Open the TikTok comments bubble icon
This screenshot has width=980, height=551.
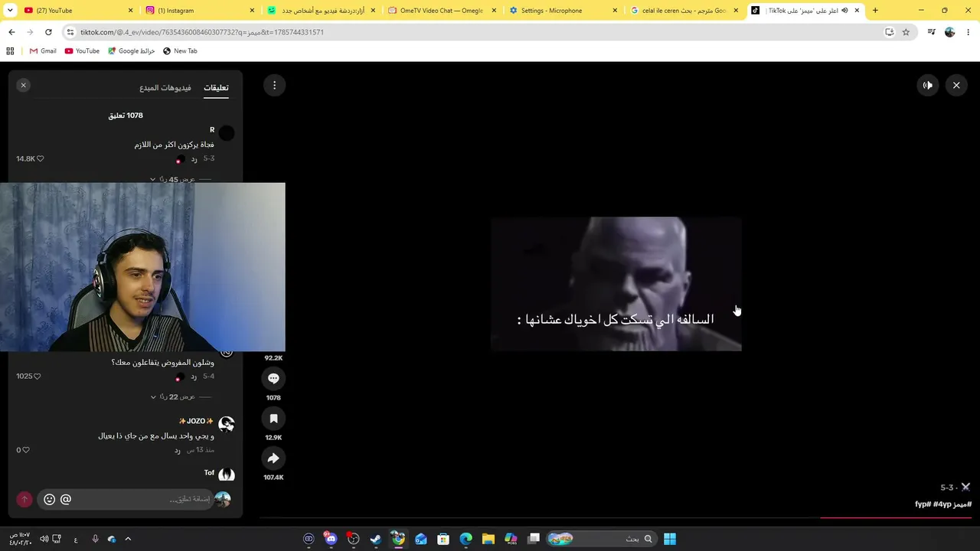point(273,378)
